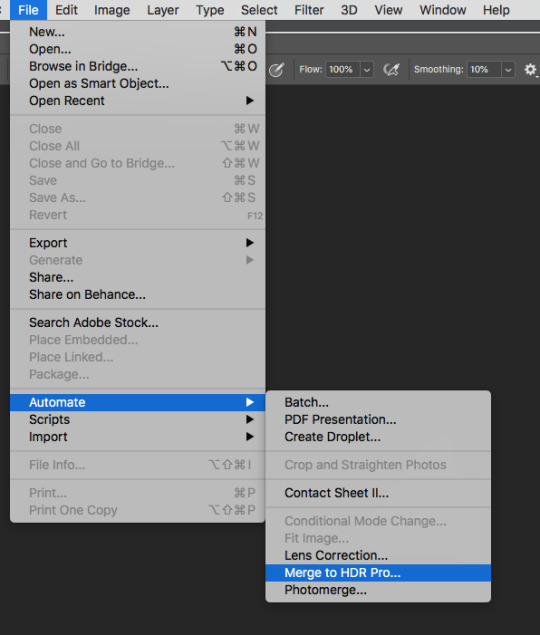Choose Lens Correction...
Image resolution: width=540 pixels, height=635 pixels.
(378, 555)
